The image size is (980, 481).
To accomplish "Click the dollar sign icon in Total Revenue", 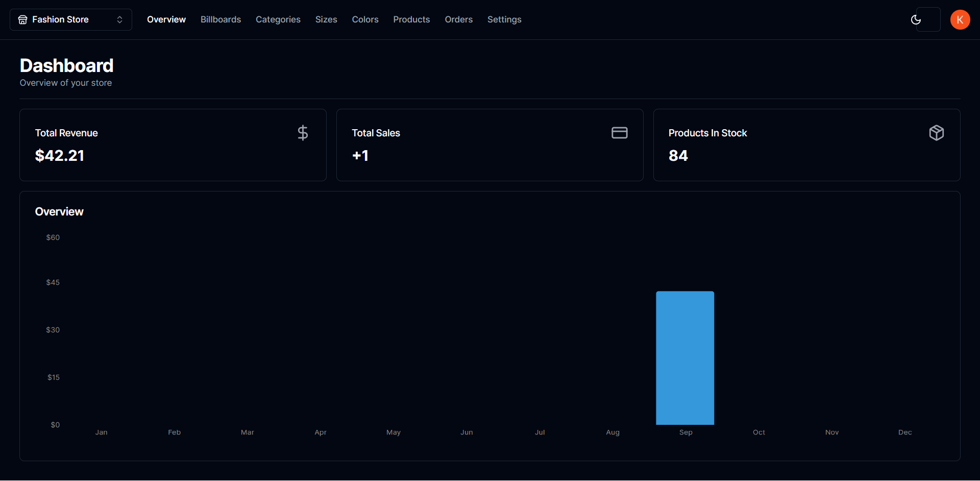I will 303,133.
